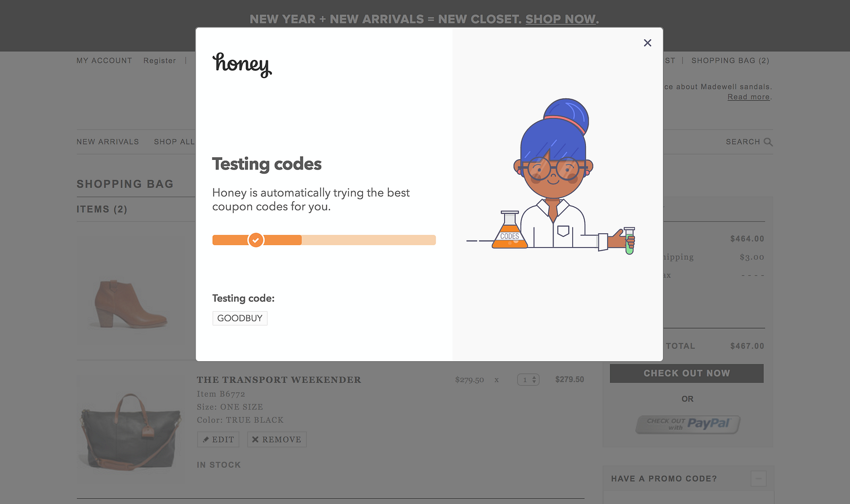This screenshot has height=504, width=850.
Task: Click the Testing codes heading
Action: coord(267,164)
